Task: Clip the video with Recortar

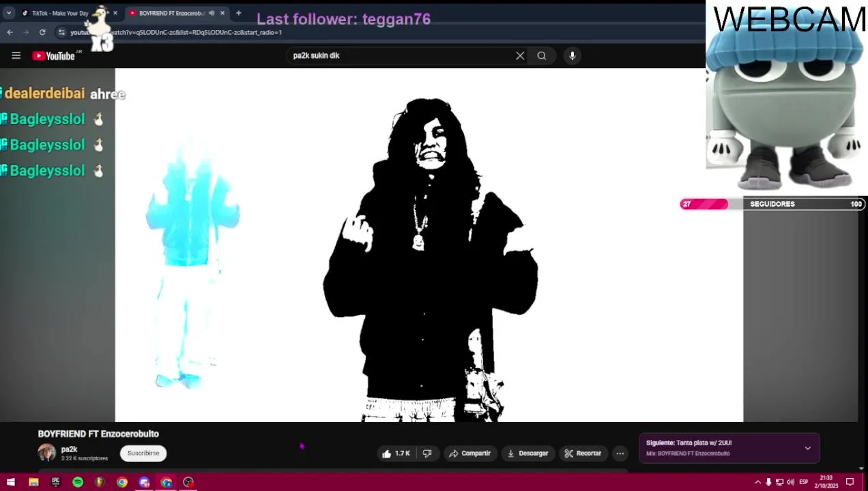Action: (x=583, y=453)
